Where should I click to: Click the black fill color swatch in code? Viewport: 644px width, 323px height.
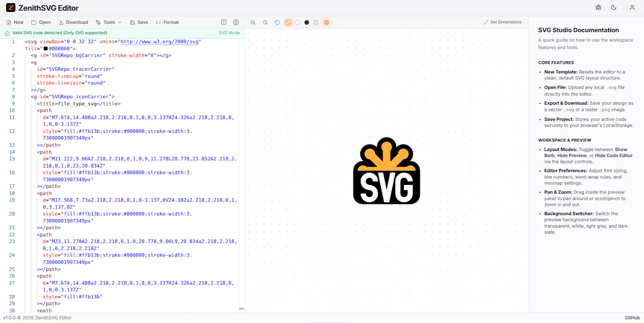pos(45,49)
